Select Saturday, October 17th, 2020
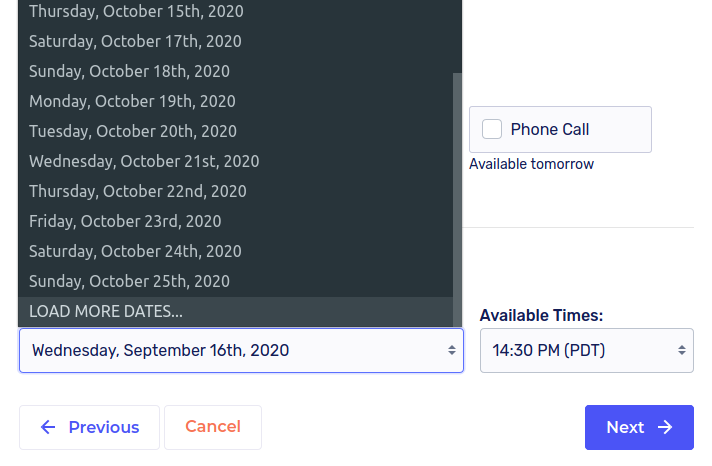The image size is (712, 466). point(135,41)
